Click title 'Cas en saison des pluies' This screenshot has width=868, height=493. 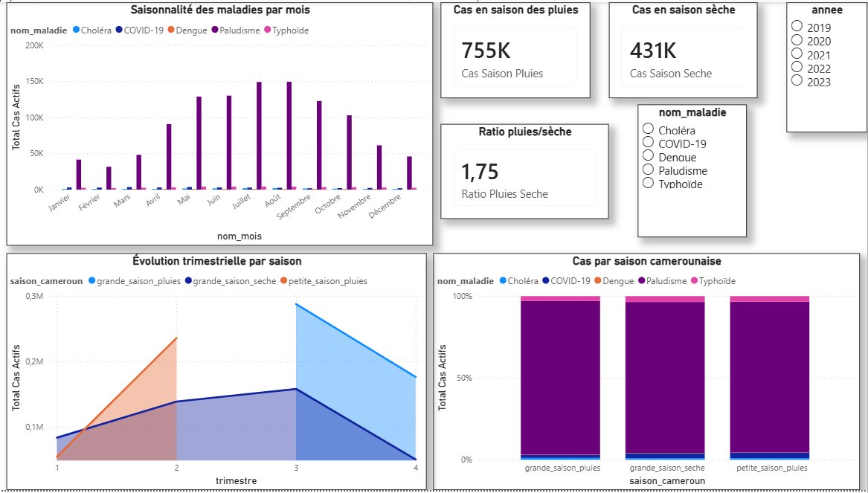pos(515,10)
